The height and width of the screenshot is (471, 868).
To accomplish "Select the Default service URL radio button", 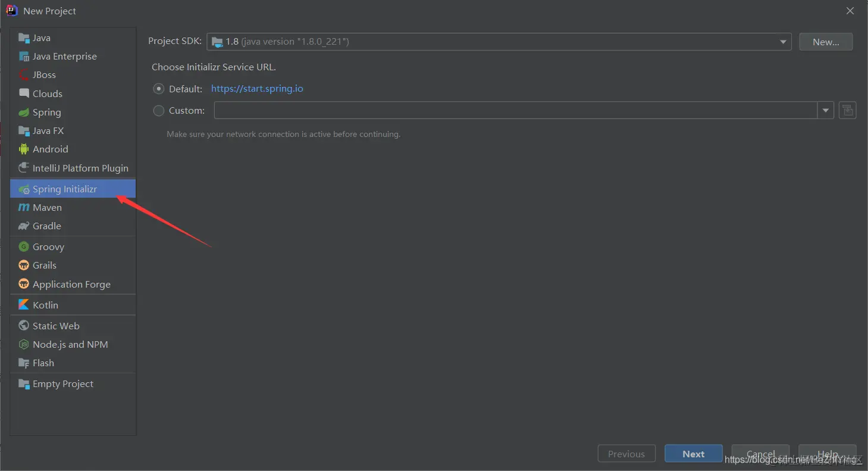I will point(159,89).
